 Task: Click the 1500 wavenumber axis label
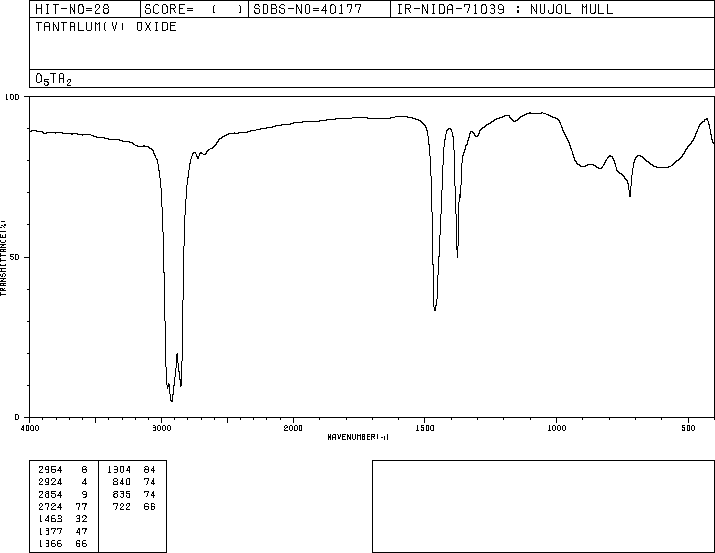pos(425,428)
